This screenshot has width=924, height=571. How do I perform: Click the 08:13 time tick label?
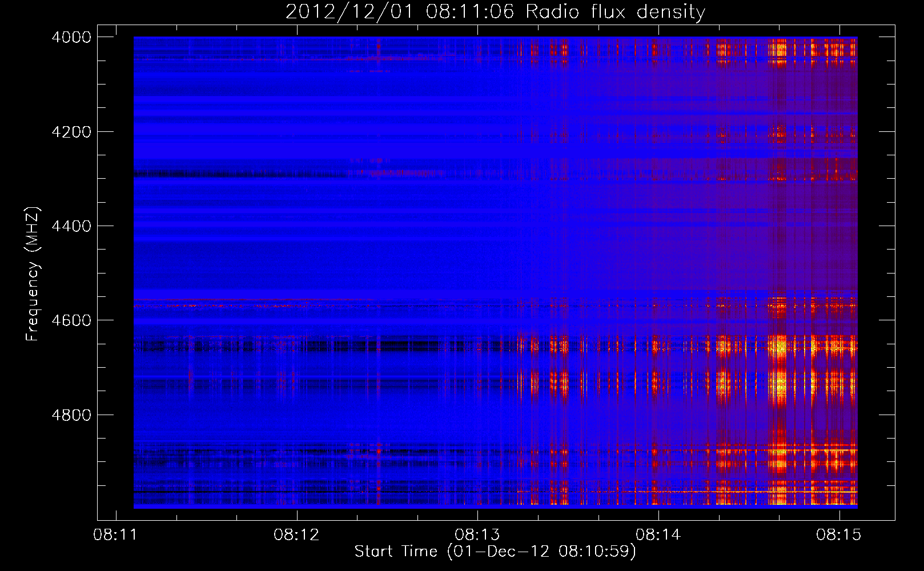[477, 535]
